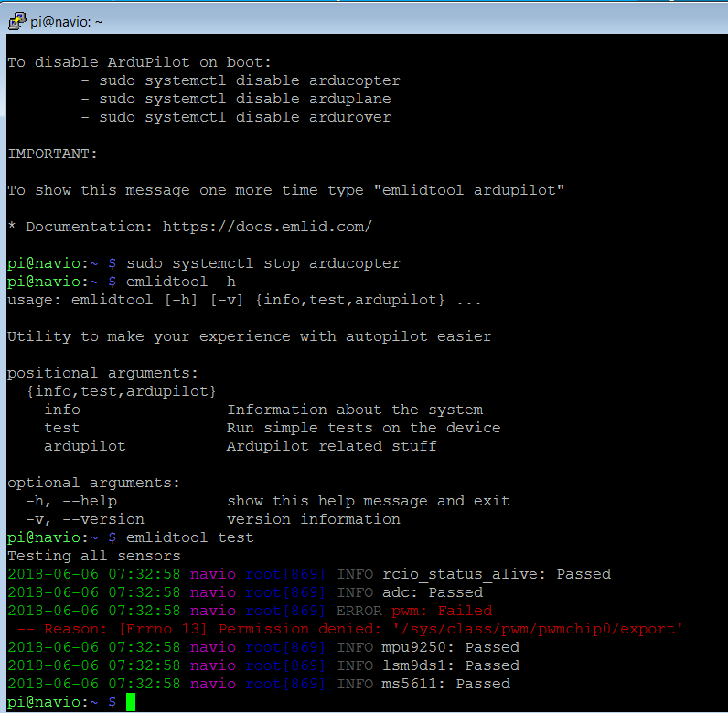
Task: Click the "ERROR" log level label
Action: [359, 611]
